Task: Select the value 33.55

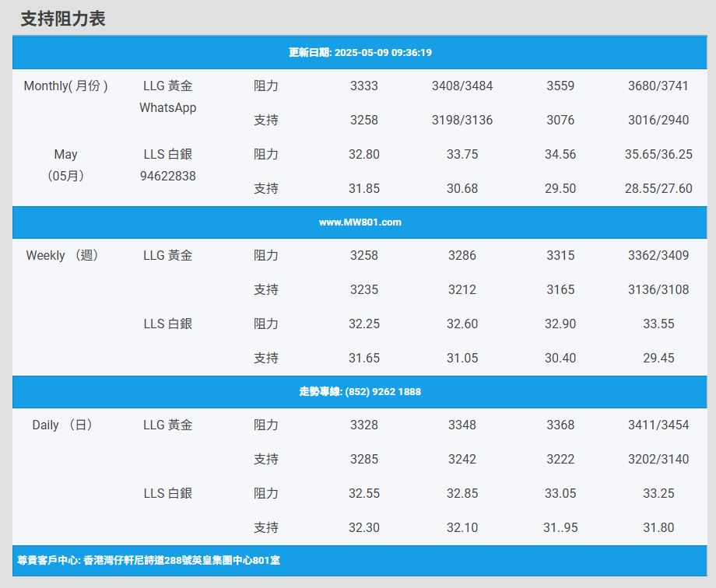Action: click(x=658, y=324)
